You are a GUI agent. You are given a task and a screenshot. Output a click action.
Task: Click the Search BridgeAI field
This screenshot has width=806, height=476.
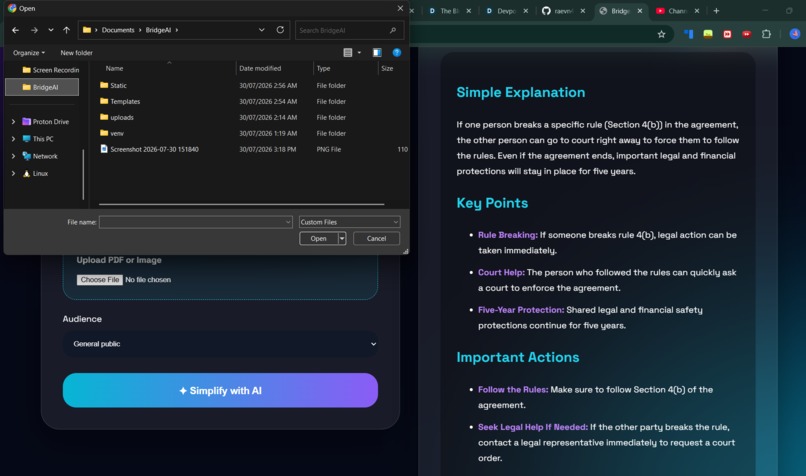click(x=349, y=30)
